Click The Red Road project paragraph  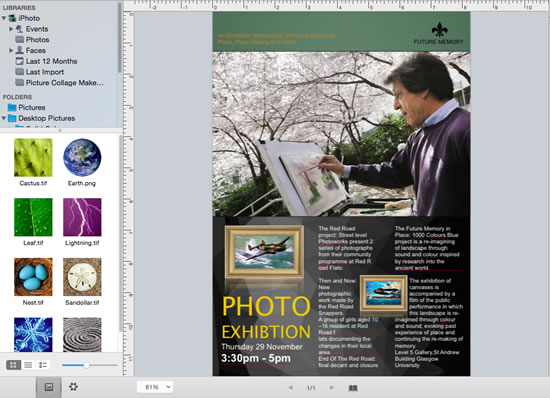(346, 248)
